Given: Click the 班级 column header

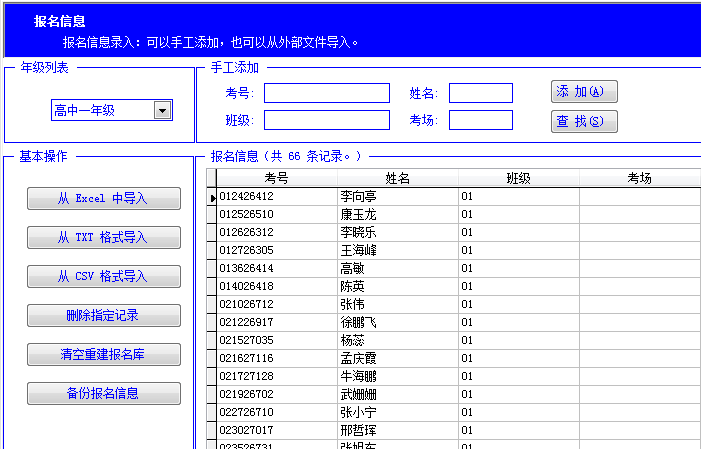Looking at the screenshot, I should click(518, 178).
